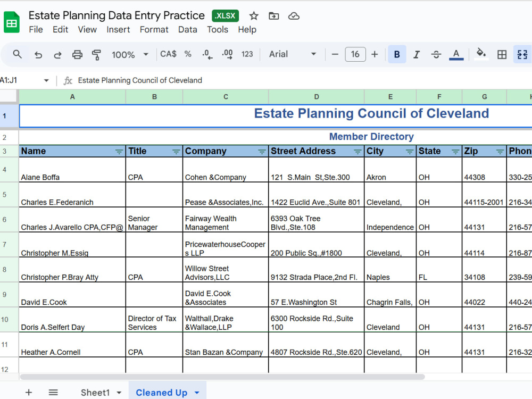Click the strikethrough icon
The height and width of the screenshot is (399, 532).
click(x=436, y=54)
